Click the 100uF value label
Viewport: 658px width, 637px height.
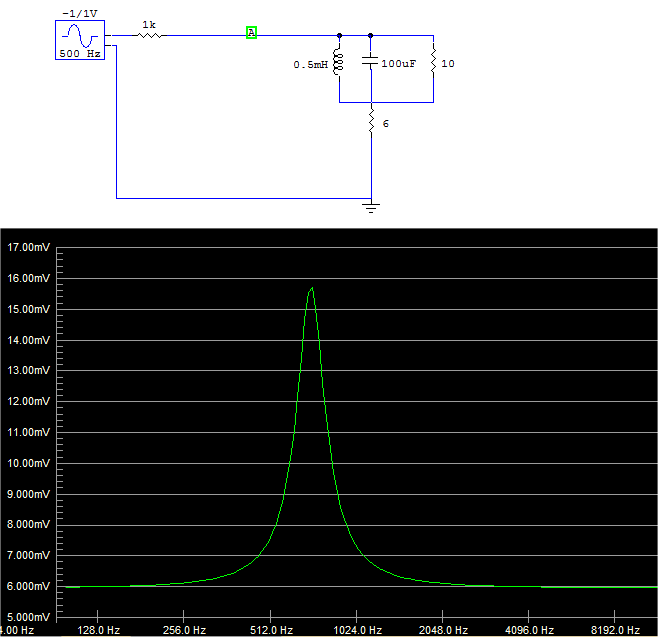click(398, 64)
